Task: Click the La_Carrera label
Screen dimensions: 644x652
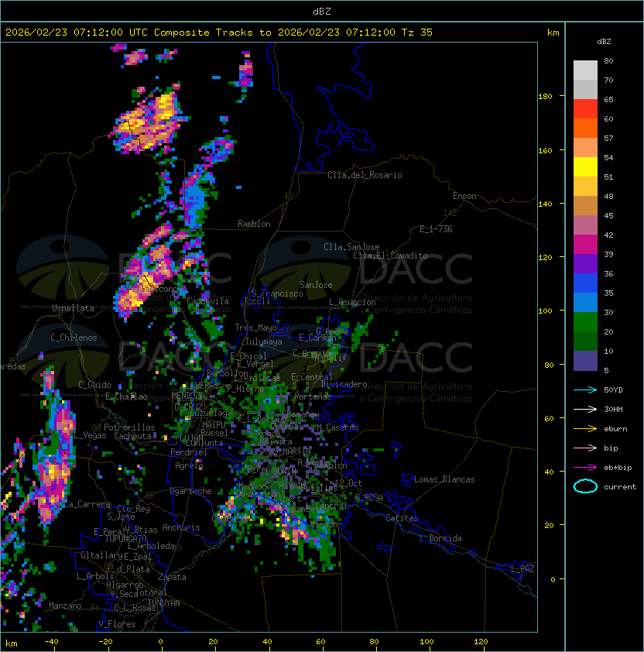Action: click(86, 504)
